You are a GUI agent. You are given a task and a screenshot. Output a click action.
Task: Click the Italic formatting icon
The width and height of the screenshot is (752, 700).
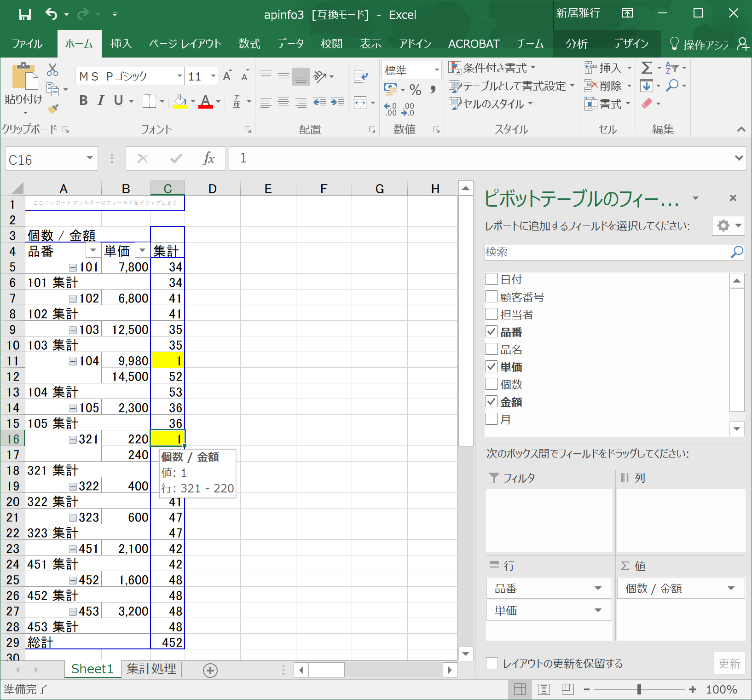tap(101, 101)
